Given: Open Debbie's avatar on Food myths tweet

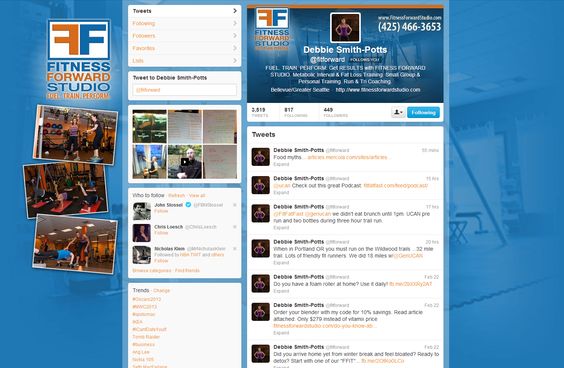Looking at the screenshot, I should coord(260,157).
